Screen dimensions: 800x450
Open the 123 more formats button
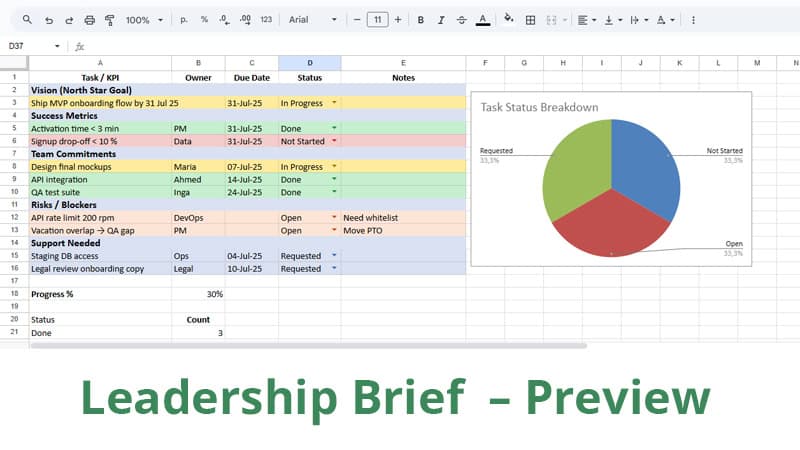tap(266, 19)
